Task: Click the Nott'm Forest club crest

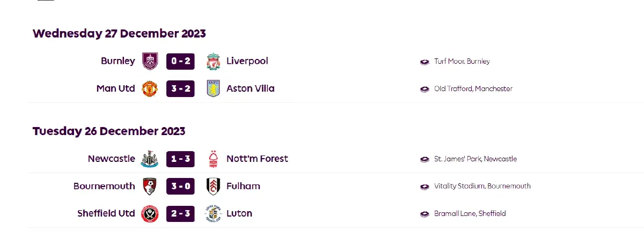Action: click(x=213, y=159)
